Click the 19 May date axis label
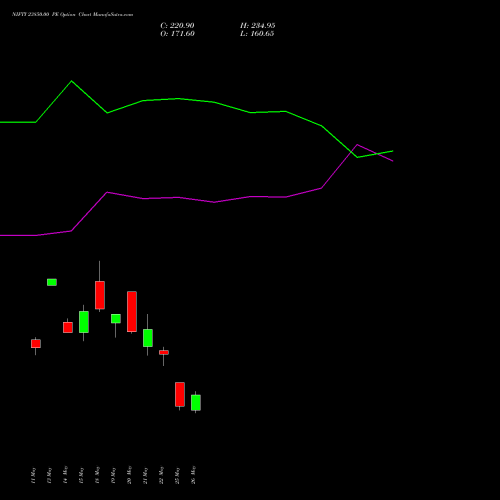This screenshot has height=500, width=500. (113, 475)
